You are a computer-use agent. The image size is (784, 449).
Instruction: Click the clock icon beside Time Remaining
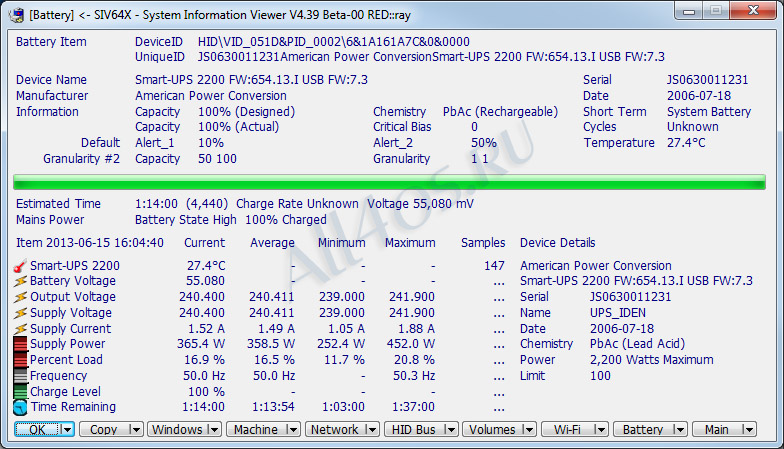(x=20, y=408)
